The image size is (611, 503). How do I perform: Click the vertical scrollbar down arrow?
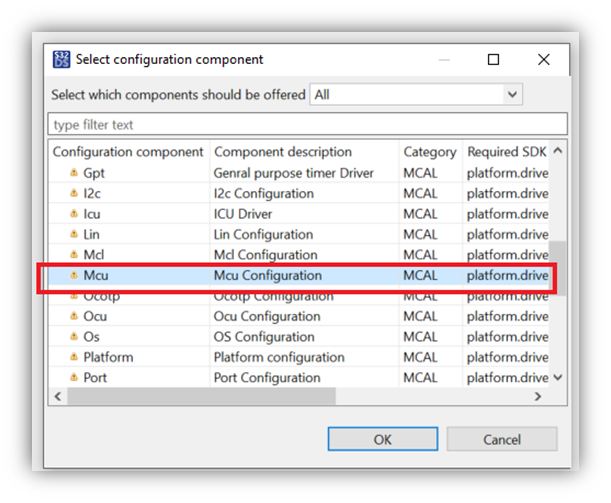tap(558, 378)
